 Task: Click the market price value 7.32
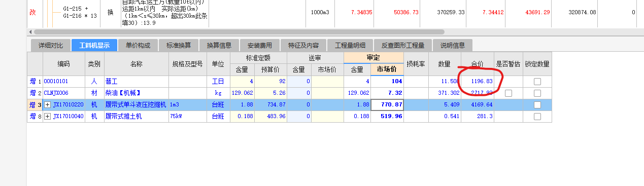[x=387, y=93]
